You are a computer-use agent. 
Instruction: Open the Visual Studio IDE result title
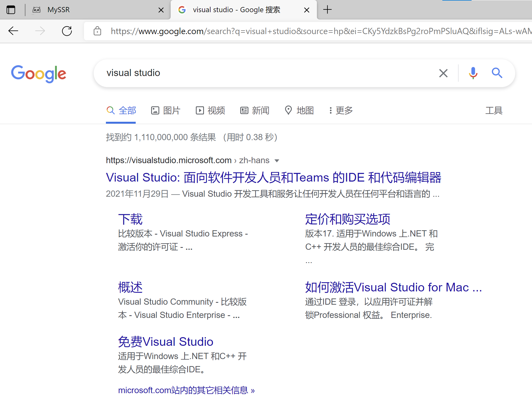pyautogui.click(x=274, y=178)
